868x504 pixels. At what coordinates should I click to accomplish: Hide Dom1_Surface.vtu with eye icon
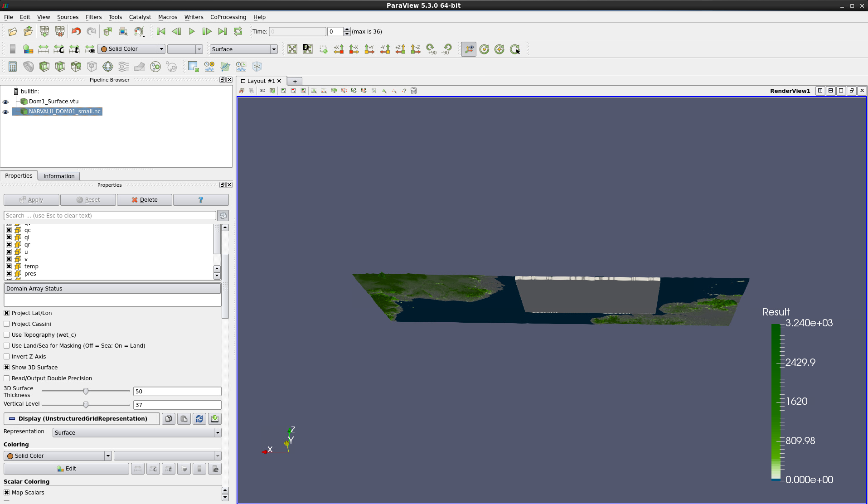[5, 102]
